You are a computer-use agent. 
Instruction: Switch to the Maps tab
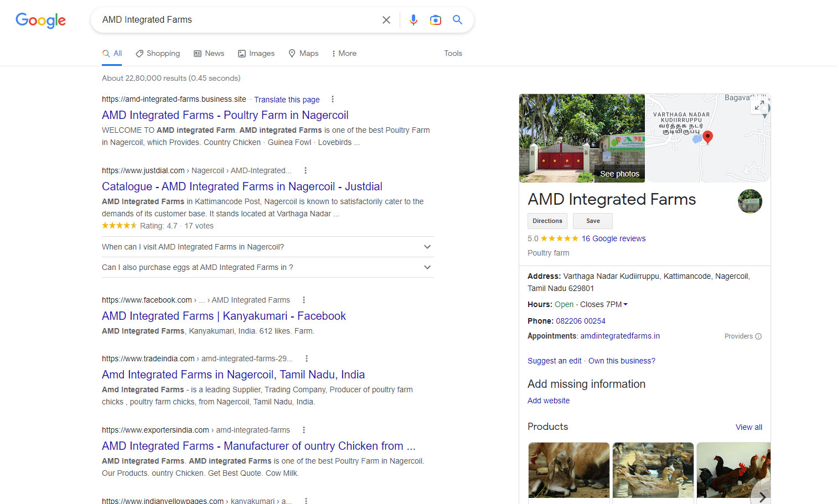(x=303, y=54)
